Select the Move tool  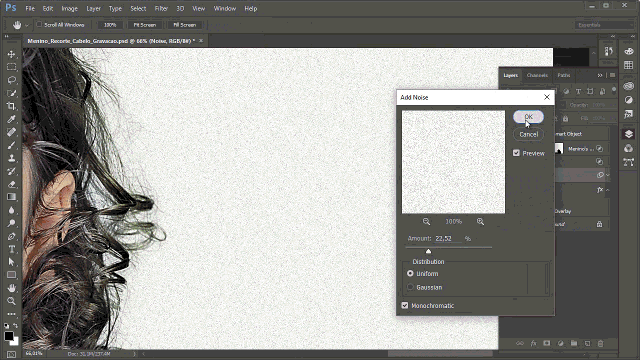[11, 54]
